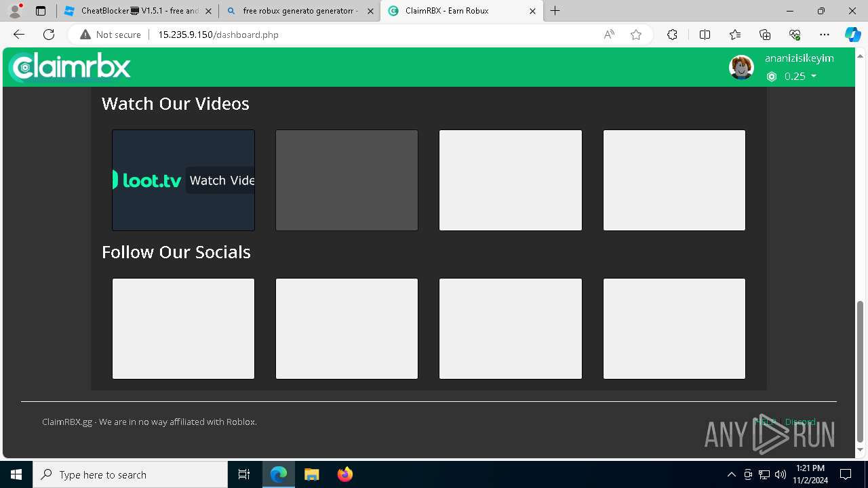The width and height of the screenshot is (868, 488).
Task: Open the second Follow Our Socials card
Action: tap(347, 329)
